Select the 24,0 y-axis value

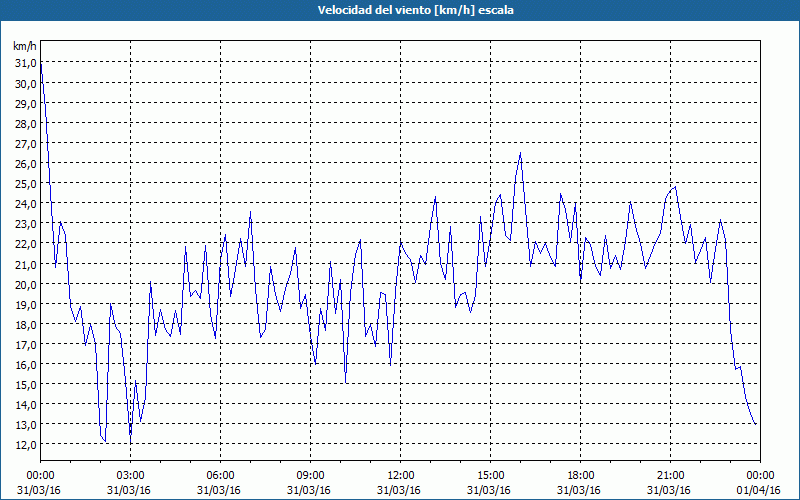tap(26, 204)
